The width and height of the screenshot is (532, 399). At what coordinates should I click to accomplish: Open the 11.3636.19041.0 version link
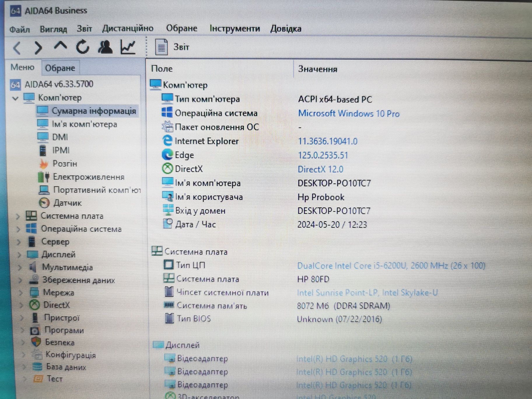[x=328, y=141]
